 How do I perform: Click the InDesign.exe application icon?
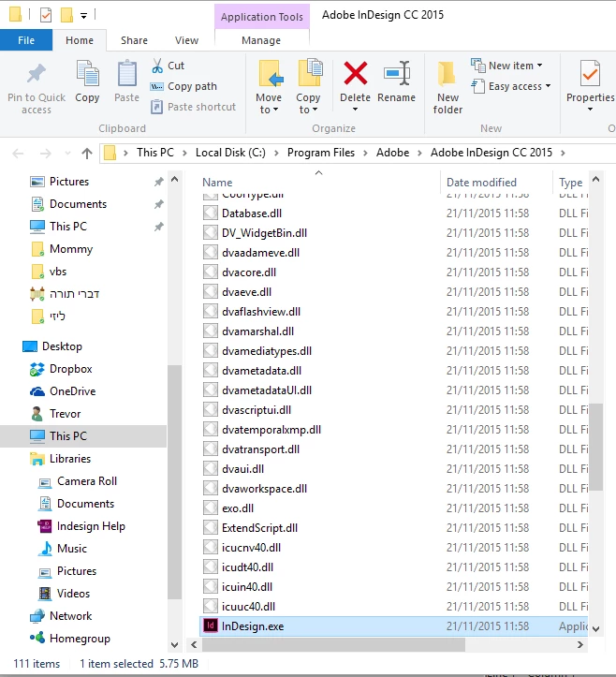click(211, 626)
